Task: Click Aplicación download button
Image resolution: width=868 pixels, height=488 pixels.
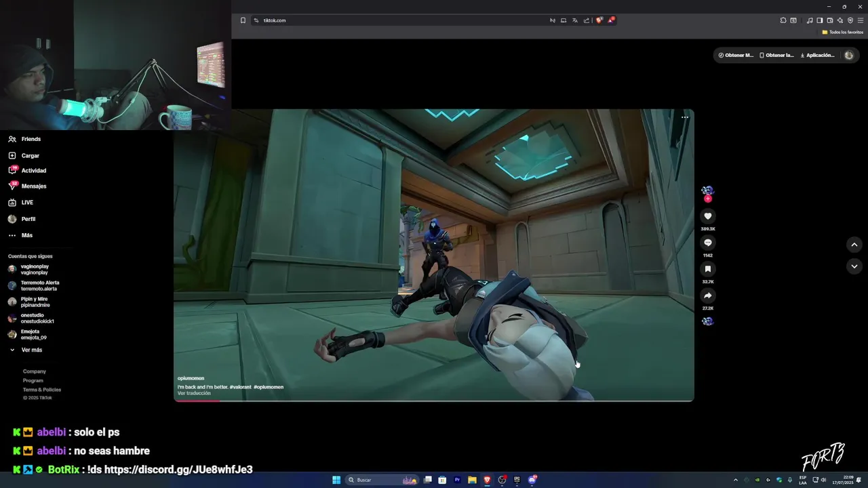Action: coord(817,55)
